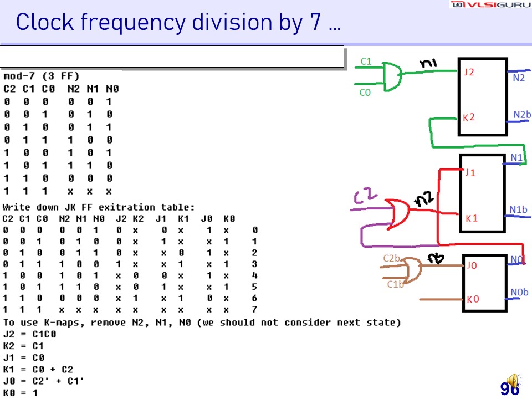
Task: Click the brown C2b input label
Action: point(392,258)
